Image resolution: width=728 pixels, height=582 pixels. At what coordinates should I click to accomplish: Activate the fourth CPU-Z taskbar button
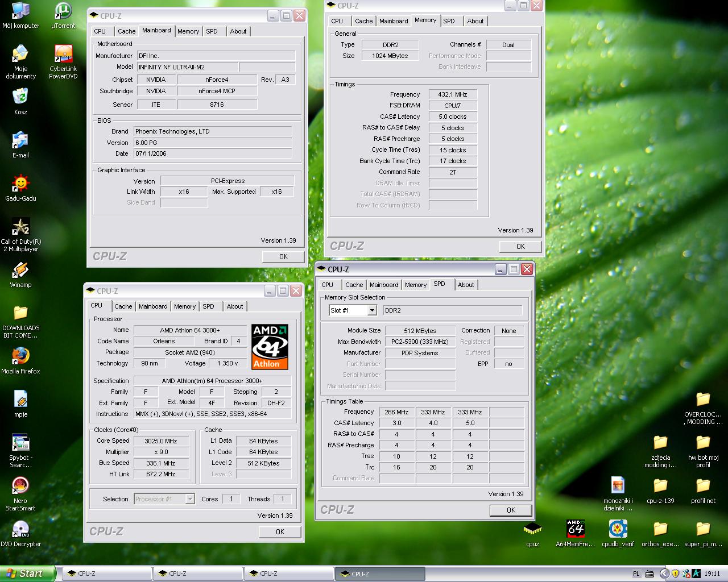(x=380, y=574)
